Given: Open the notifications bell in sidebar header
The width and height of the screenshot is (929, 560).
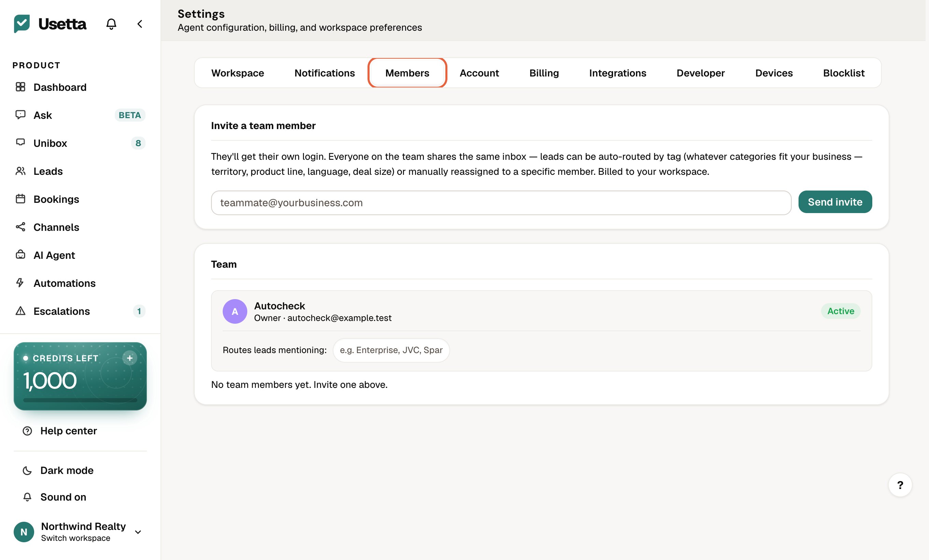Looking at the screenshot, I should (111, 24).
